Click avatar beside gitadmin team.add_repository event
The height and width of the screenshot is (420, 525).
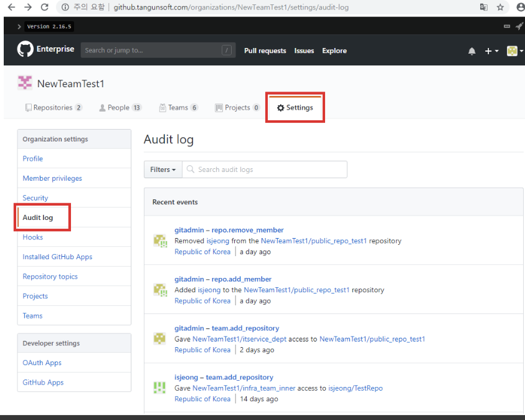pos(159,338)
